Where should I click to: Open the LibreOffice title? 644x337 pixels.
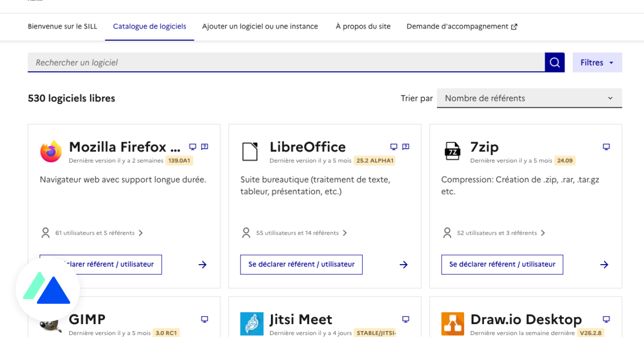click(308, 147)
